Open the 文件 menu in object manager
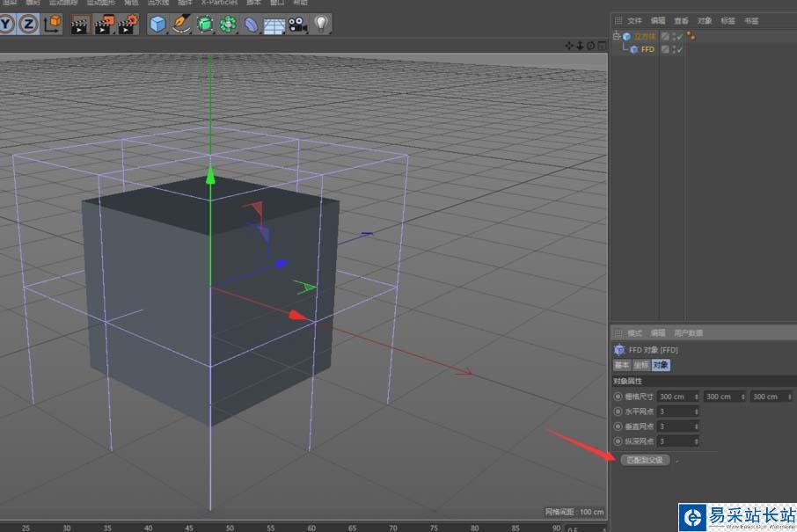Viewport: 797px width, 532px height. coord(634,20)
